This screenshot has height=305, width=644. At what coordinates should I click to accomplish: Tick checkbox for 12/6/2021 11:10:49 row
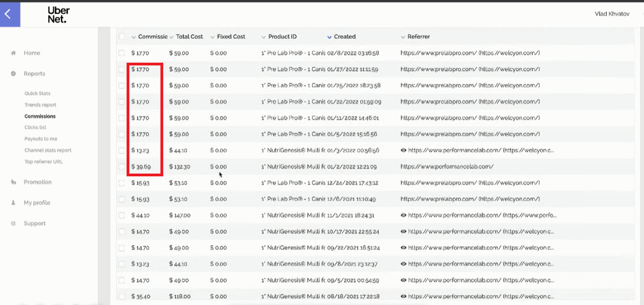(x=122, y=199)
